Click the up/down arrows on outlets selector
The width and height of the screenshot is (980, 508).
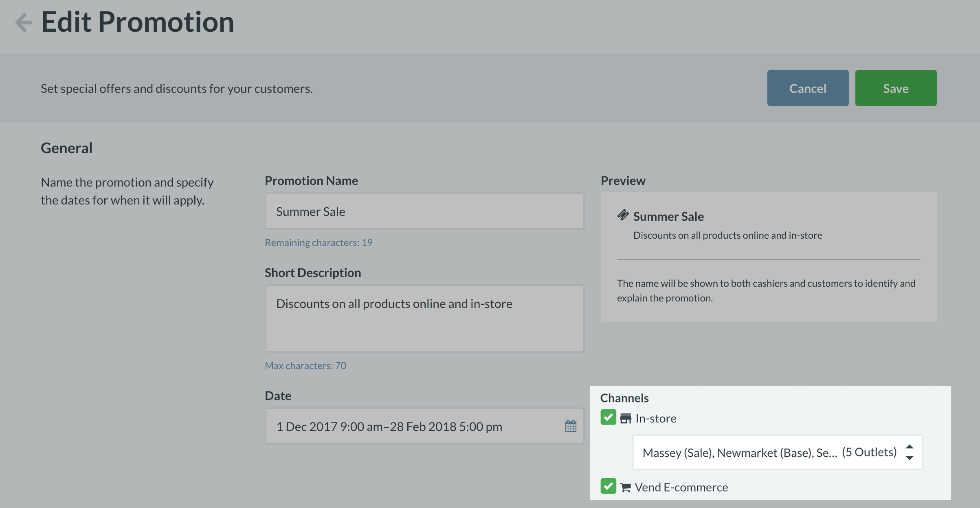coord(909,452)
